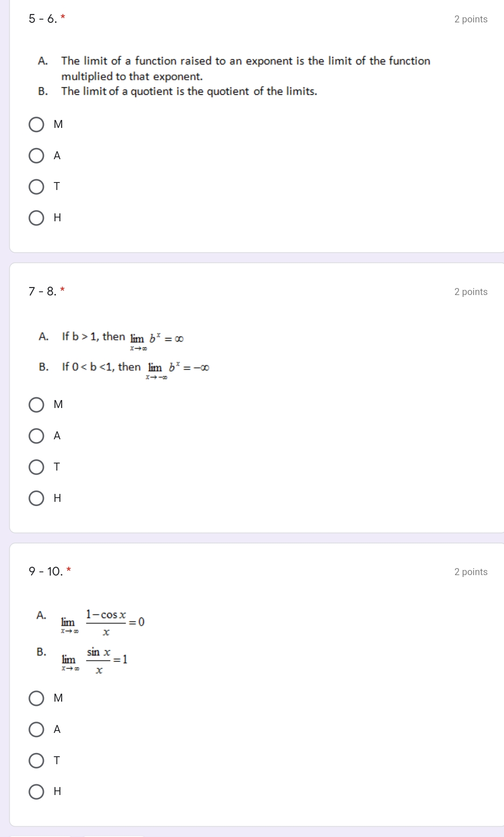Select radio option T for question 9-10

[x=37, y=760]
